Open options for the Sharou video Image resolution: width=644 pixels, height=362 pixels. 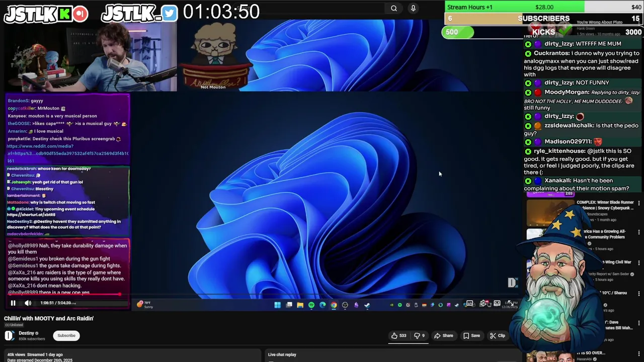click(638, 293)
